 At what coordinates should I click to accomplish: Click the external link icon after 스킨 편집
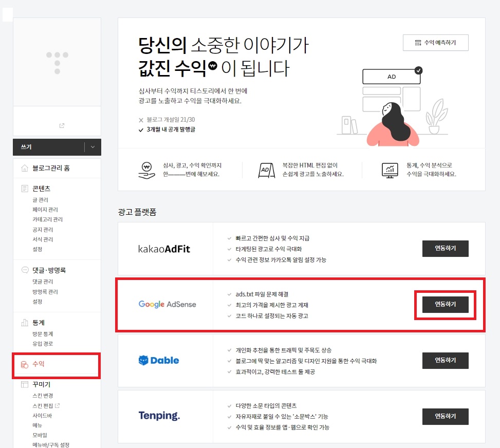point(58,405)
